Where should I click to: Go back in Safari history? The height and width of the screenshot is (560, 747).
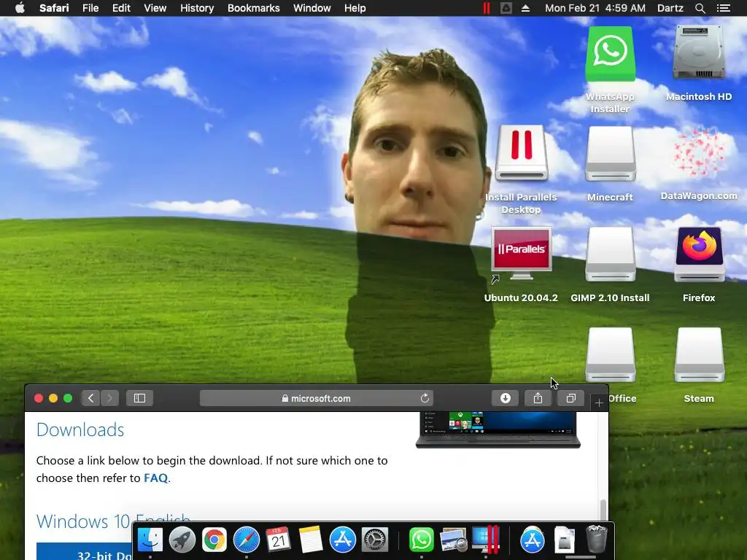(x=90, y=398)
